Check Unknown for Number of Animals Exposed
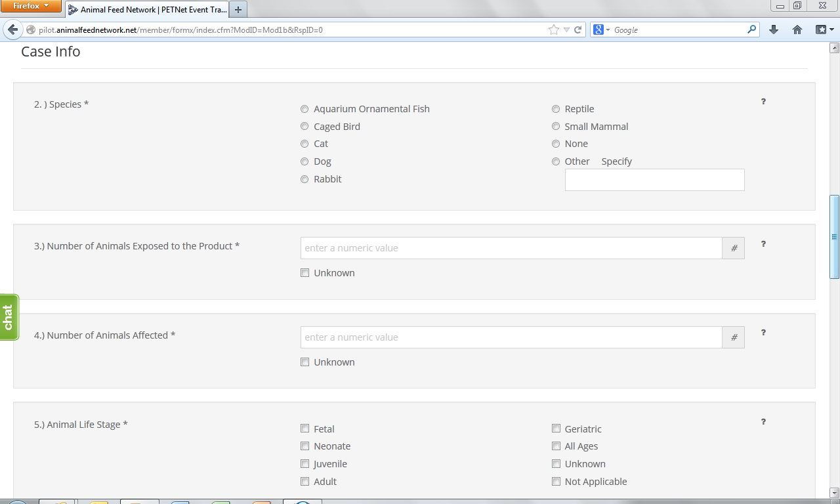The image size is (840, 504). [304, 273]
